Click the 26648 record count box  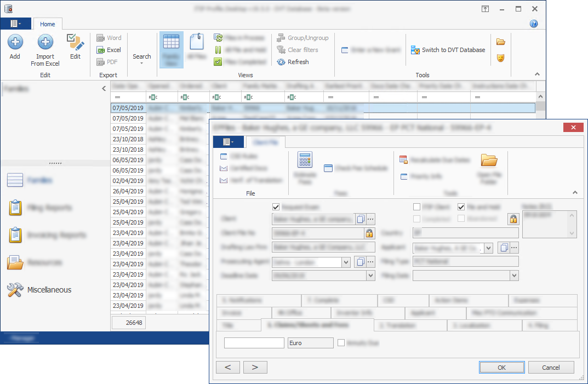(x=129, y=323)
